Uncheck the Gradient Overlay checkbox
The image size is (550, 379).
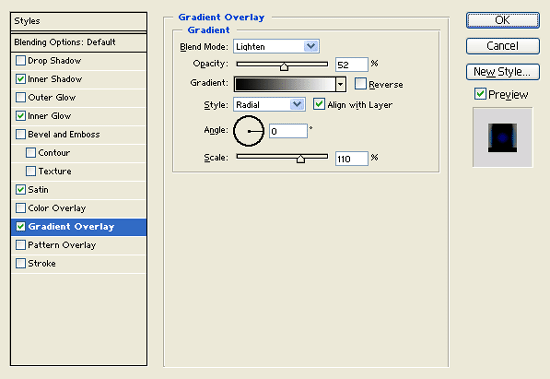(21, 226)
